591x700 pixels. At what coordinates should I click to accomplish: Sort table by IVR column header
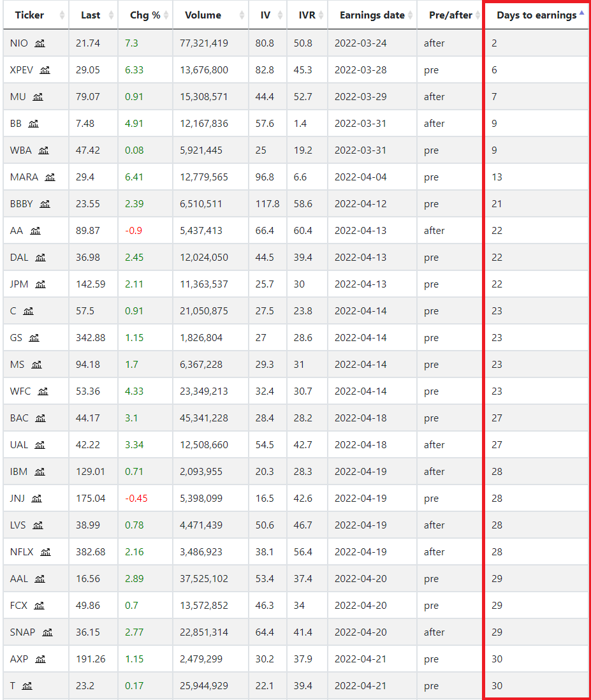click(307, 15)
